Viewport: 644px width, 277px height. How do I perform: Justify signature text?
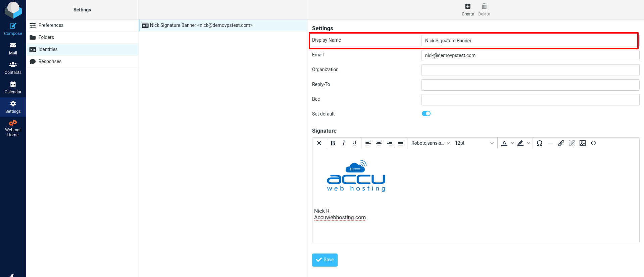coord(400,143)
